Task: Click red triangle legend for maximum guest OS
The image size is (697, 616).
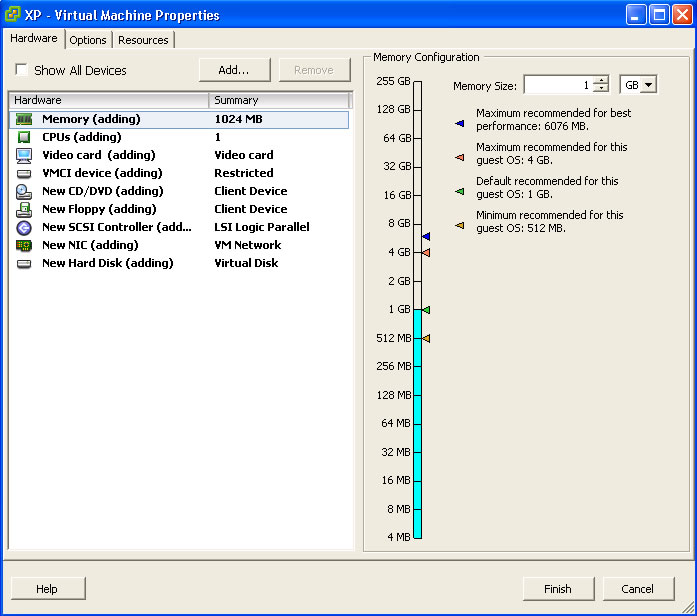Action: pyautogui.click(x=460, y=157)
